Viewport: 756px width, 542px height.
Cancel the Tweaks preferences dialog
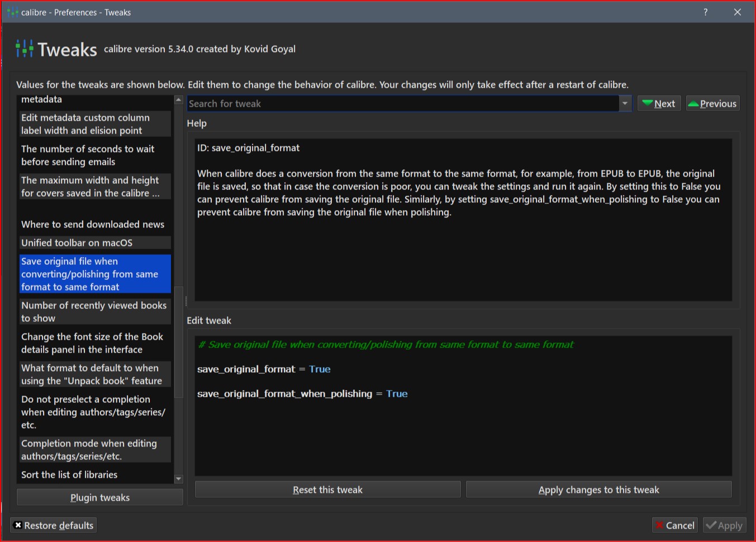(675, 525)
